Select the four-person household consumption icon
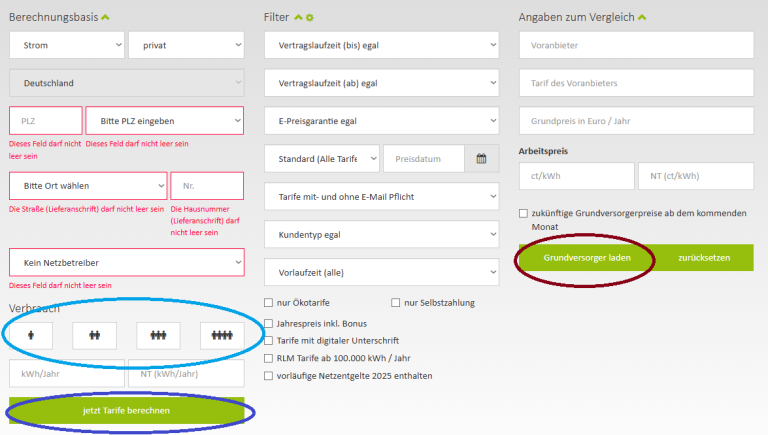The width and height of the screenshot is (768, 435). 221,336
